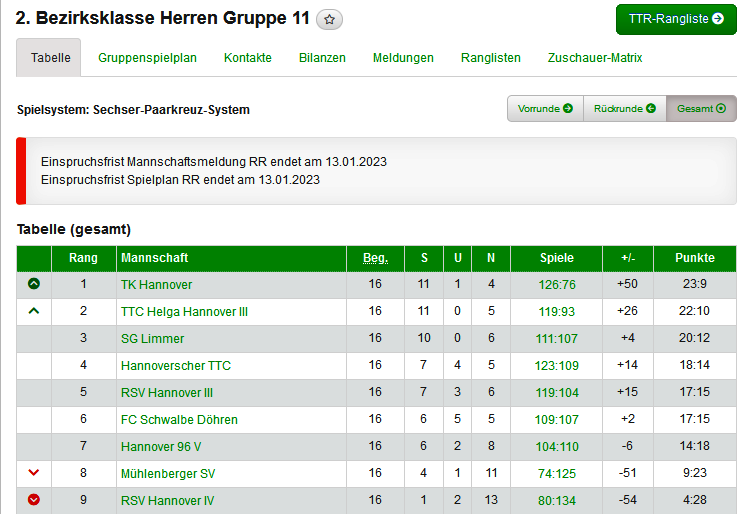Switch to the Kontakte tab
740x514 pixels.
(248, 58)
